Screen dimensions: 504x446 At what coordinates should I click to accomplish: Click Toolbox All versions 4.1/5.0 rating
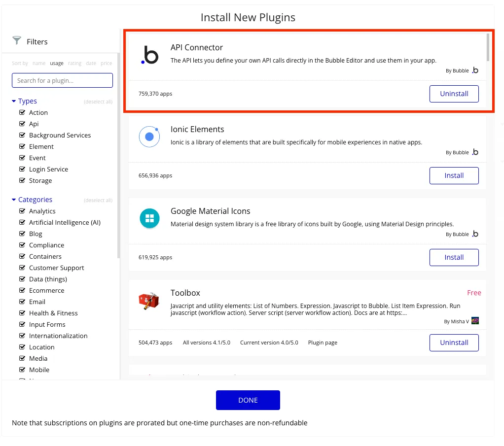coord(207,343)
